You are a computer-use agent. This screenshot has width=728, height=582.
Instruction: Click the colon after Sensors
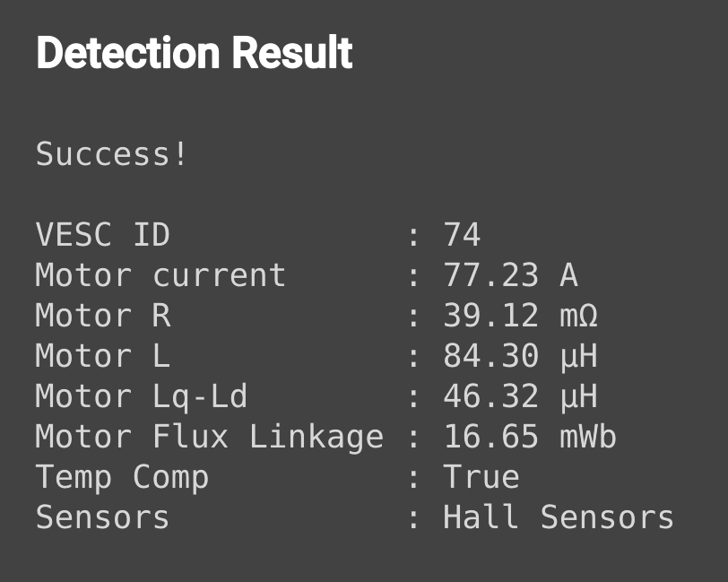(413, 518)
